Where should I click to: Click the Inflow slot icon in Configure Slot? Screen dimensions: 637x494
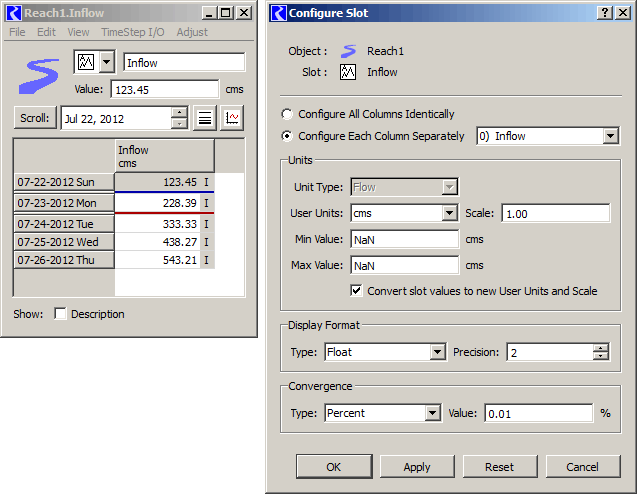coord(348,72)
